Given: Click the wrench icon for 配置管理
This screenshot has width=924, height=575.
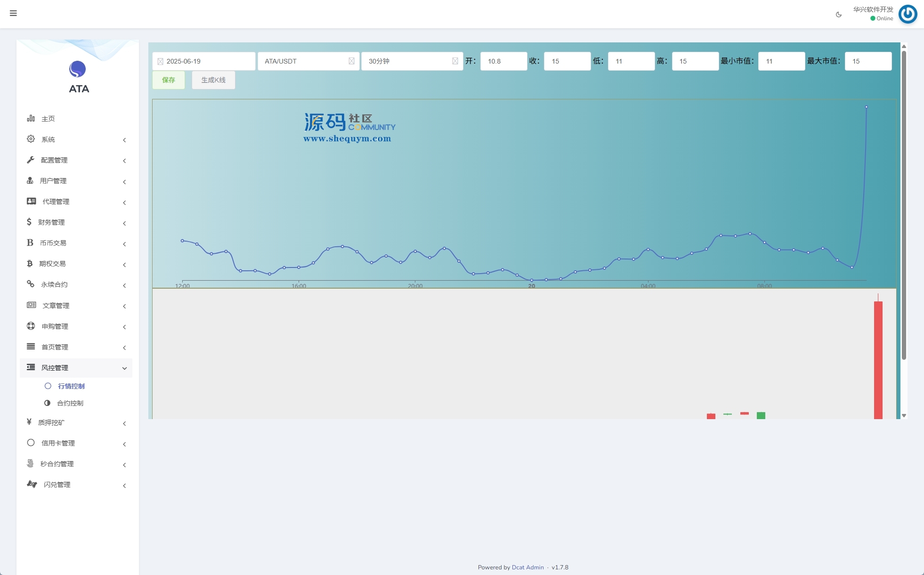Looking at the screenshot, I should (31, 160).
